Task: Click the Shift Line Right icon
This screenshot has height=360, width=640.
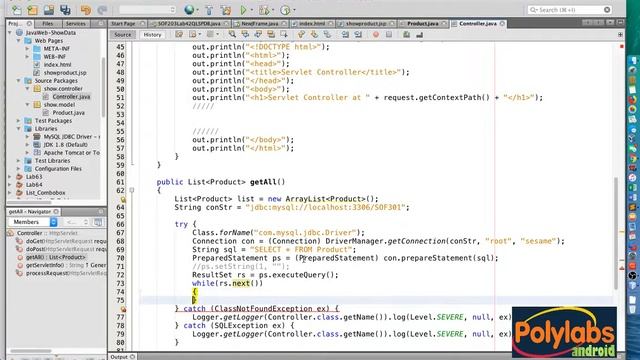Action: click(x=358, y=35)
